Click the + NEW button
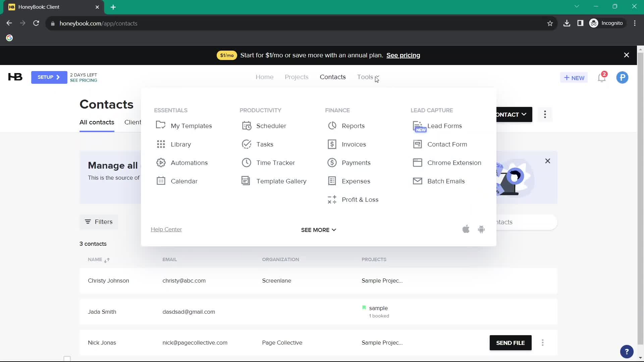 pos(574,78)
